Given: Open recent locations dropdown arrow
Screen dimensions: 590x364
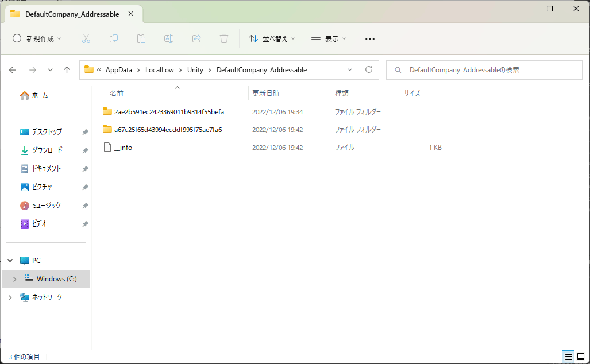Looking at the screenshot, I should point(50,70).
